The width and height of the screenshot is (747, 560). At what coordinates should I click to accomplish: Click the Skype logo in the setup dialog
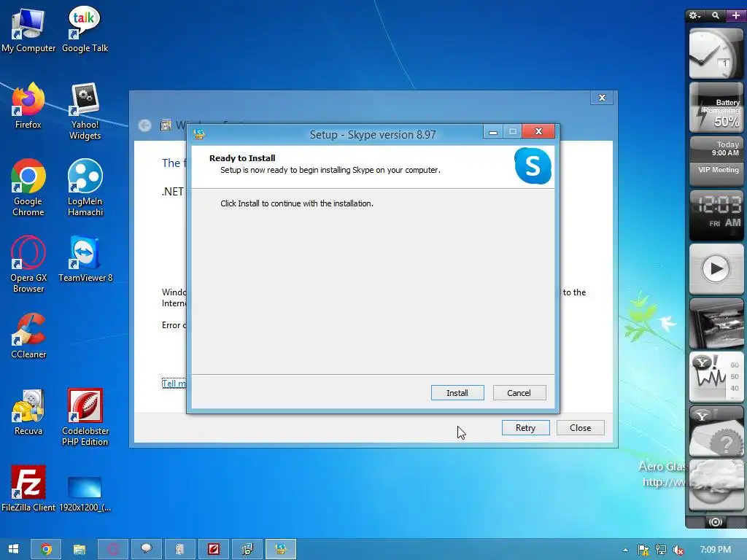(x=533, y=166)
